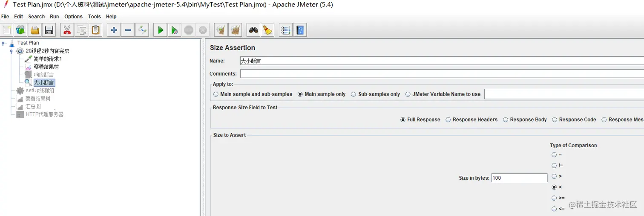This screenshot has width=644, height=216.
Task: Open the Edit menu
Action: (x=18, y=17)
